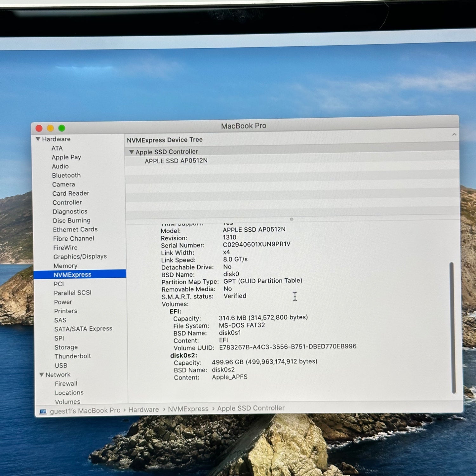Open Card Reader details
This screenshot has height=476, width=476.
tap(71, 193)
